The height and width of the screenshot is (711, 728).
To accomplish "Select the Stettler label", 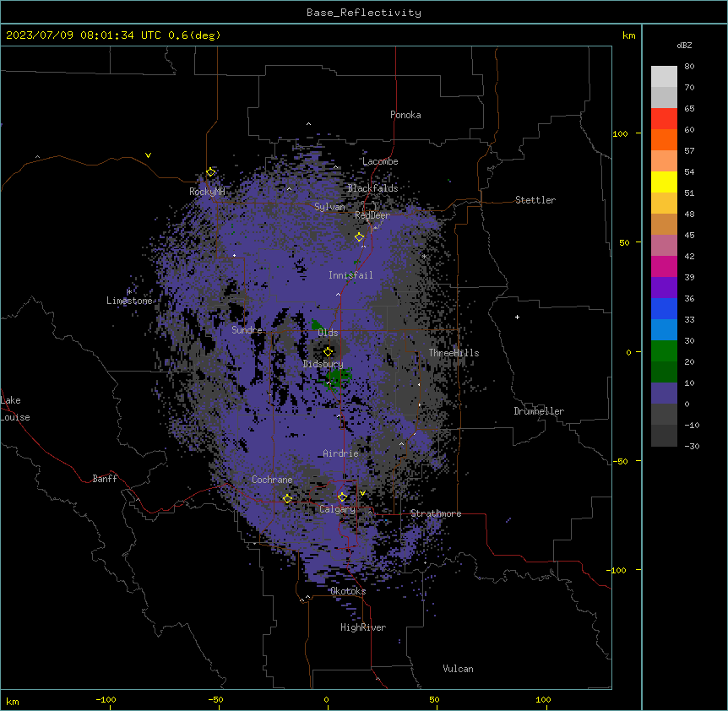I will [535, 200].
